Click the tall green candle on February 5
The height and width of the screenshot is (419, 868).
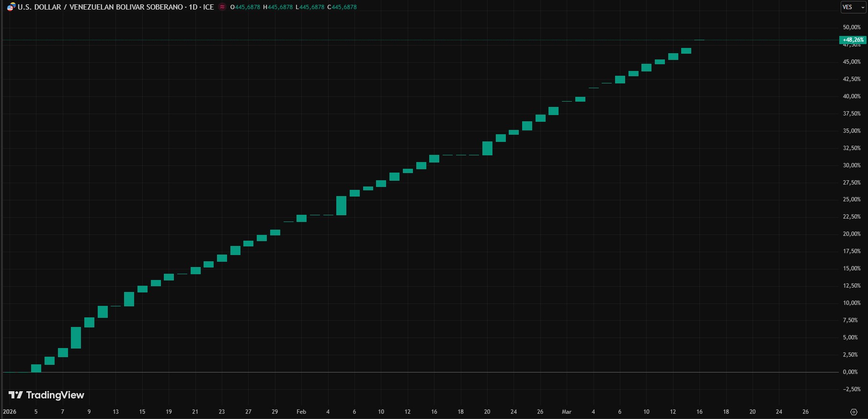tap(341, 206)
